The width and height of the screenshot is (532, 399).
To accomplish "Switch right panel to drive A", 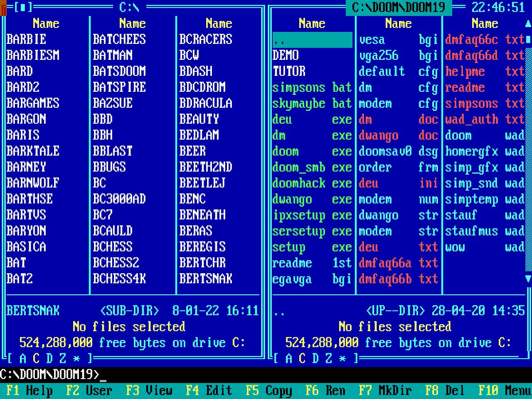I will click(289, 359).
